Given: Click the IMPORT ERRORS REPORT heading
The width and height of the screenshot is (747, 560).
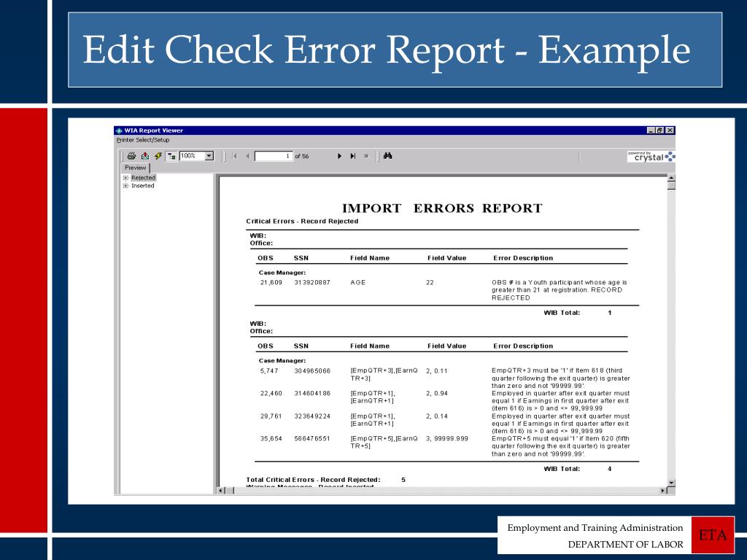Looking at the screenshot, I should [x=442, y=208].
